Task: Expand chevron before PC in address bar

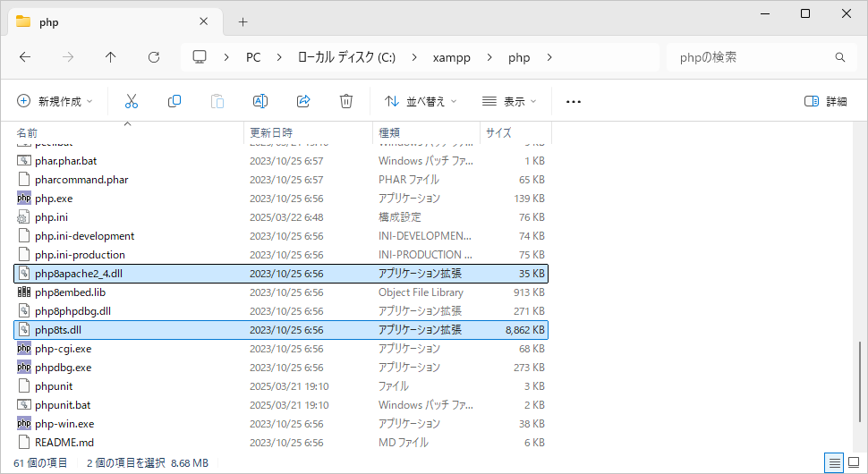Action: tap(226, 57)
